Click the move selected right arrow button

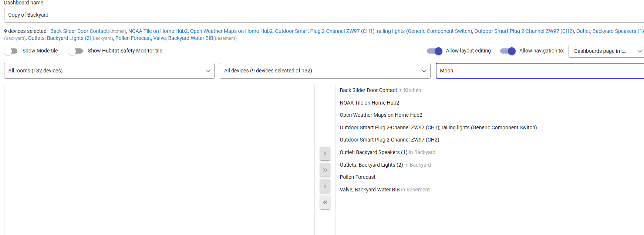click(325, 154)
